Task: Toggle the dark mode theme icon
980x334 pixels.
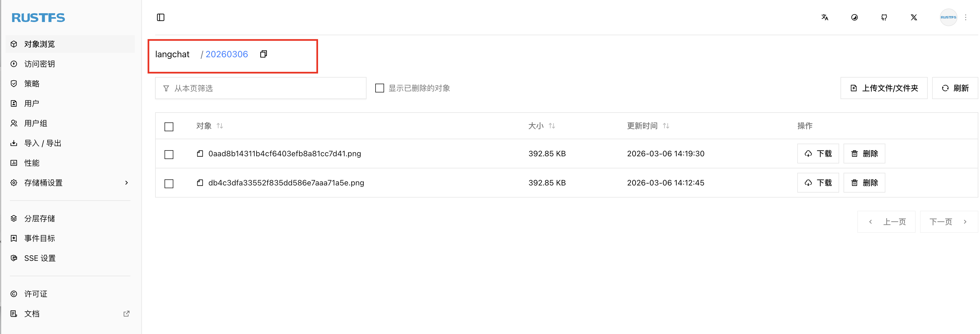Action: tap(854, 18)
